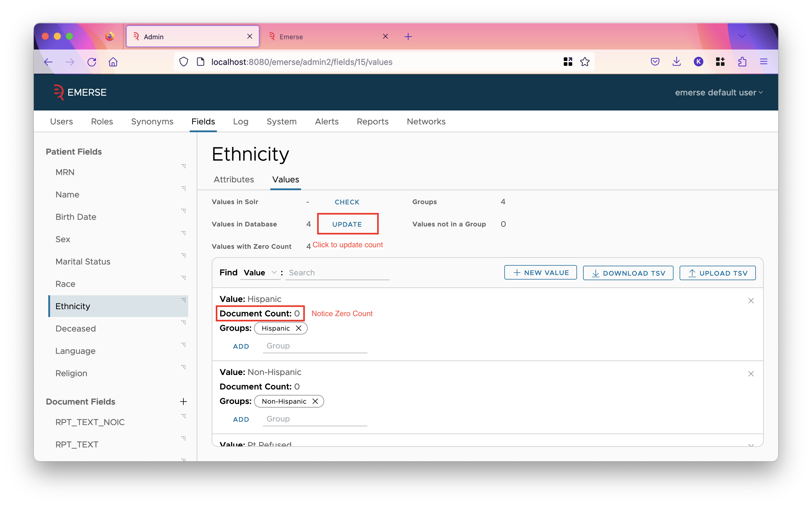
Task: Click ADD under the Non-Hispanic value
Action: tap(241, 419)
